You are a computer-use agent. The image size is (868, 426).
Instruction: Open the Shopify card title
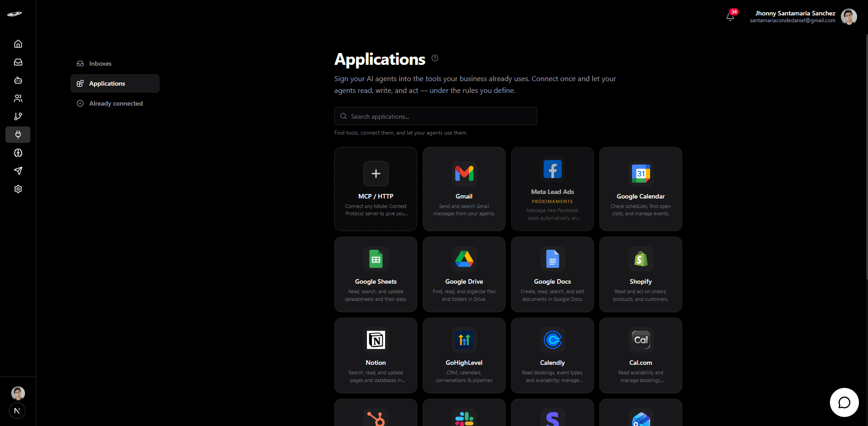[641, 281]
